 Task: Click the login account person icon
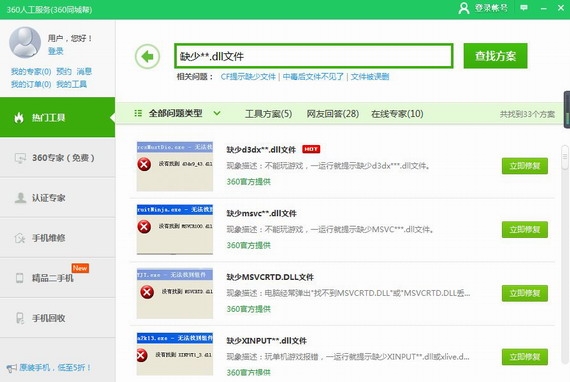(x=463, y=8)
